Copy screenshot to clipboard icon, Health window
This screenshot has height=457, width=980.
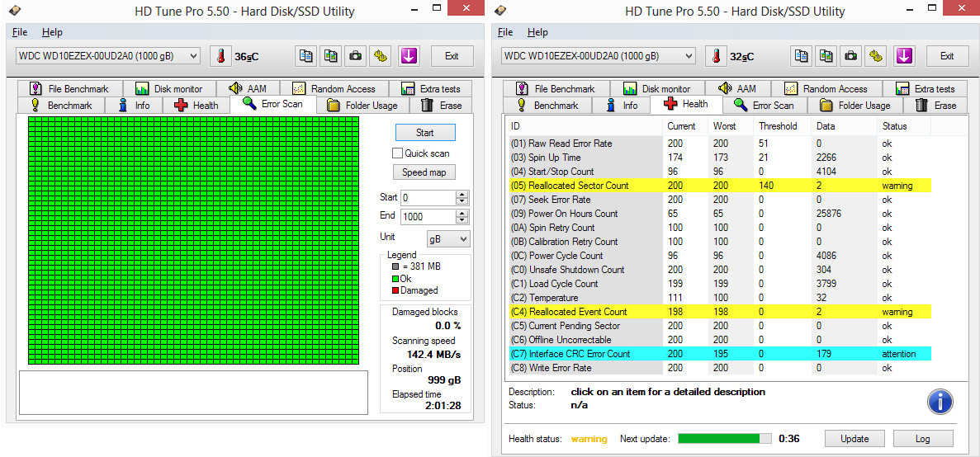[826, 55]
